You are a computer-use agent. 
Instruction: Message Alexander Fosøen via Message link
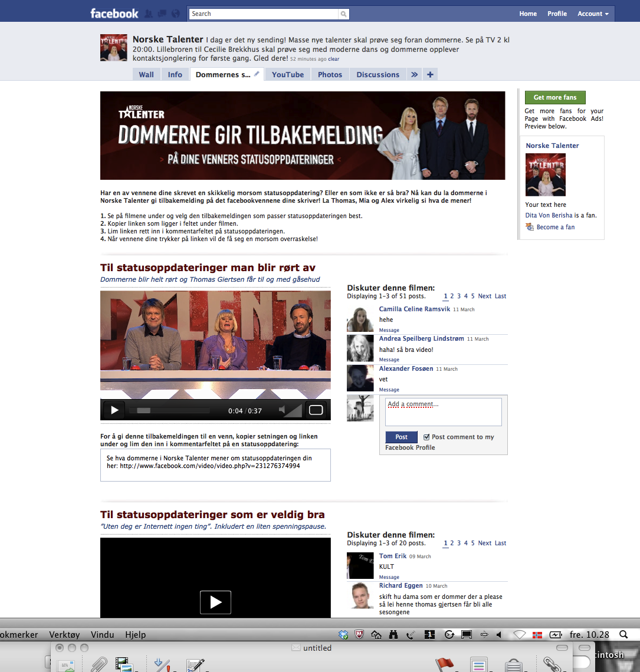pos(389,390)
